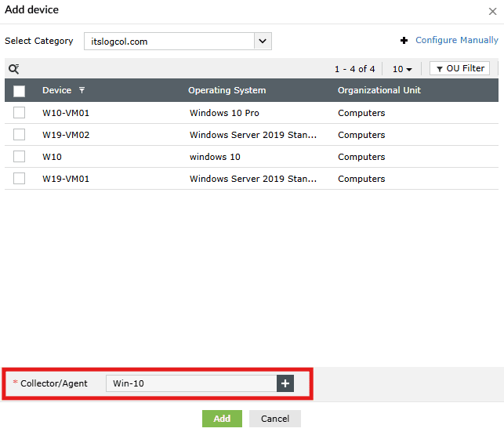
Task: Click the Collector/Agent Win-10 field
Action: click(x=191, y=383)
